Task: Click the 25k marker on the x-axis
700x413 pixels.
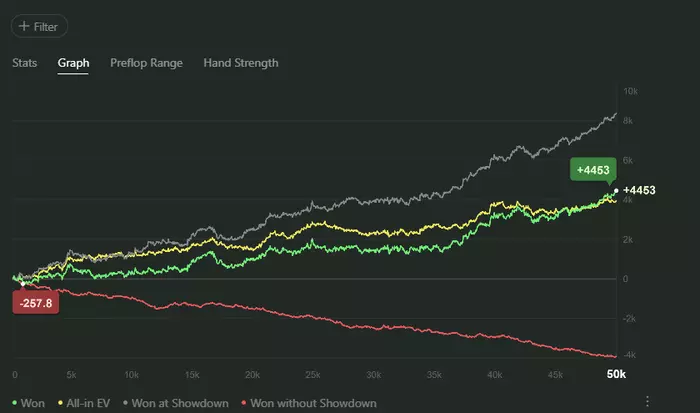Action: point(313,374)
